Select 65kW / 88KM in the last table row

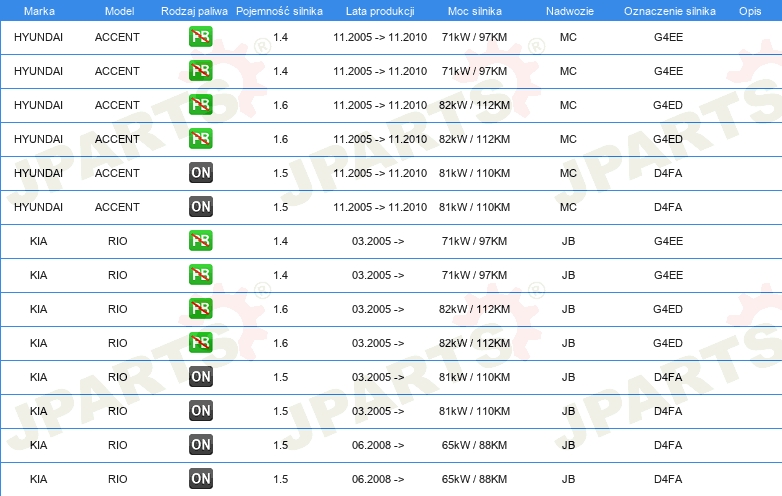tap(474, 479)
